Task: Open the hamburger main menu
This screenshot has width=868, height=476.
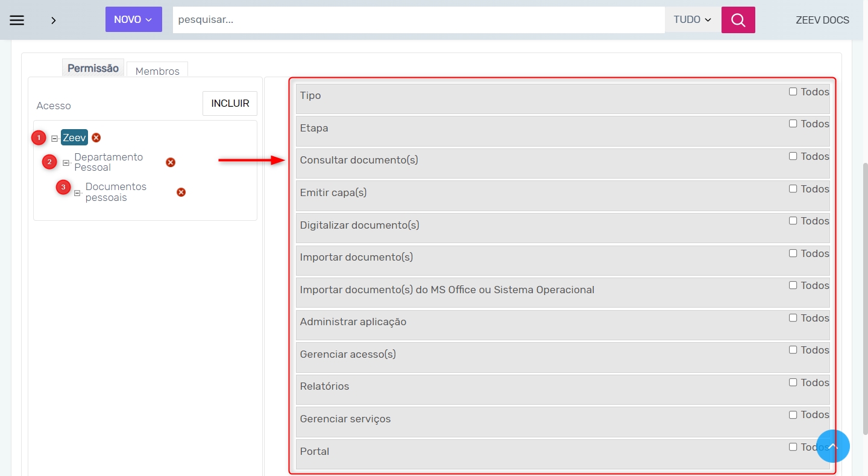Action: [17, 20]
